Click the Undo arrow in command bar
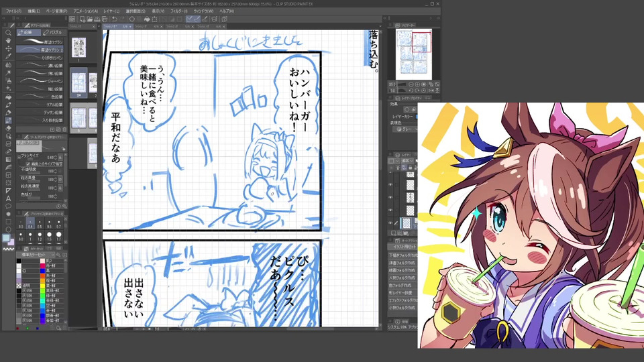644x362 pixels. pyautogui.click(x=115, y=19)
